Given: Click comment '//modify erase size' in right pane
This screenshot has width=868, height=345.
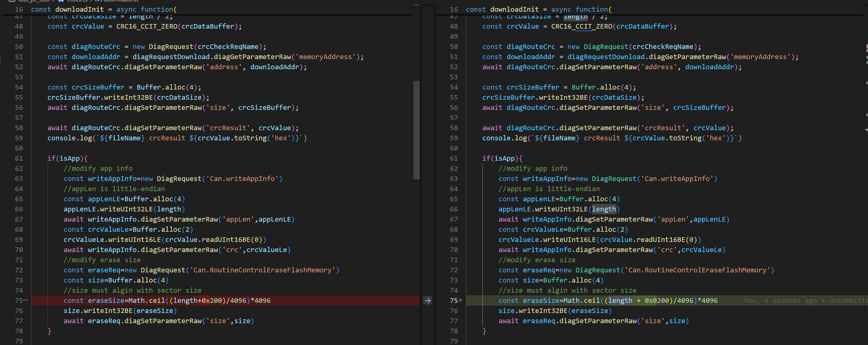Looking at the screenshot, I should [537, 260].
